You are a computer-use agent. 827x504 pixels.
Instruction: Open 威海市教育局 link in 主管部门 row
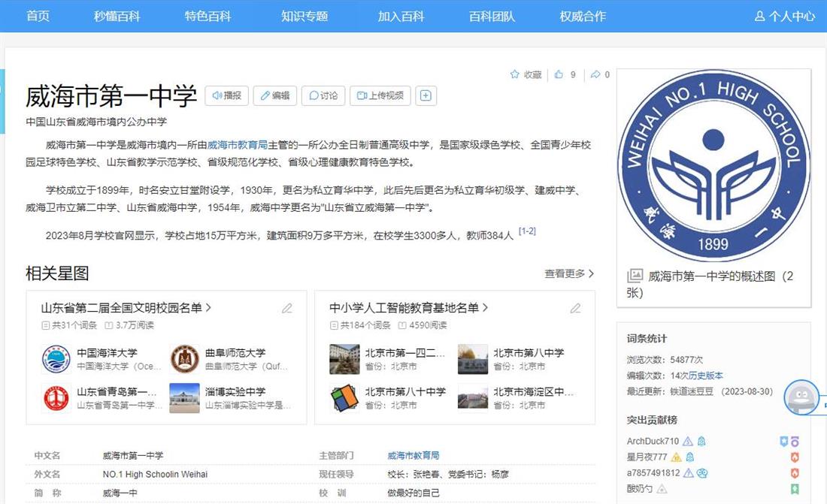click(x=413, y=455)
